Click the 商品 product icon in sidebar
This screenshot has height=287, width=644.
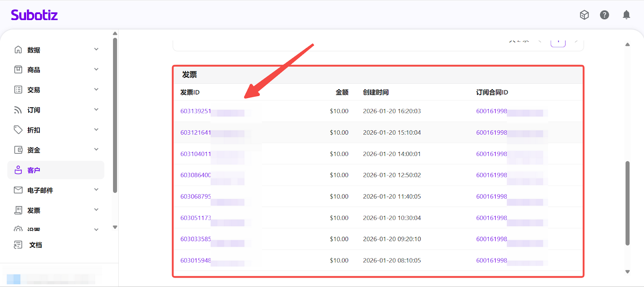(18, 70)
